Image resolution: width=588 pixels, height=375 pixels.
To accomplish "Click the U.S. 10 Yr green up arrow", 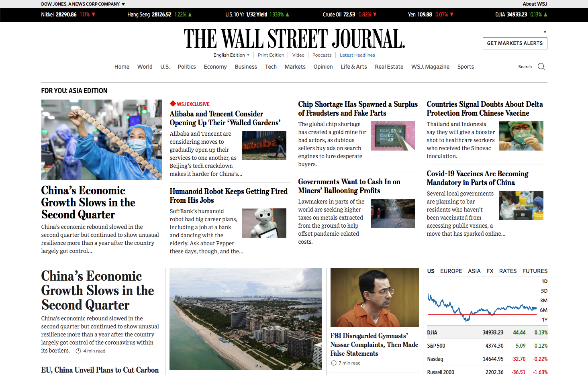I will [287, 14].
